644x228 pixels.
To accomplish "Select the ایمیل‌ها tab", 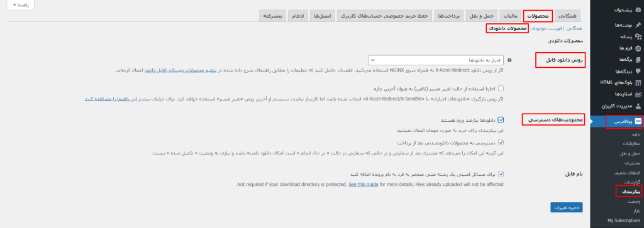I will point(323,15).
